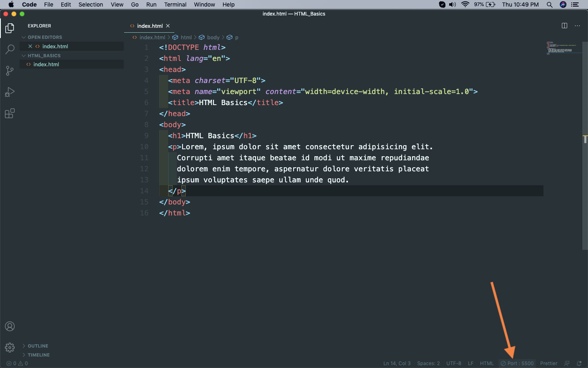588x368 pixels.
Task: Open Siri from the menu bar
Action: (x=563, y=4)
